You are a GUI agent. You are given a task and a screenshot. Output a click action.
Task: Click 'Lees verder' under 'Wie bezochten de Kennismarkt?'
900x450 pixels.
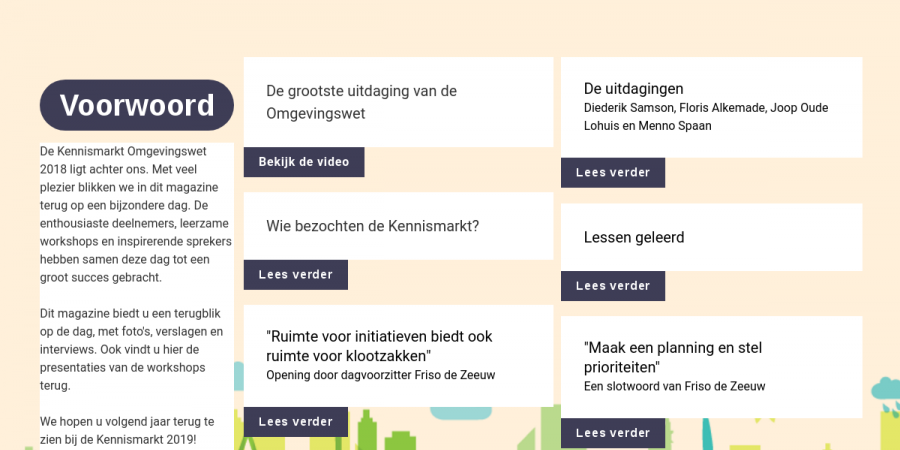[x=296, y=275]
